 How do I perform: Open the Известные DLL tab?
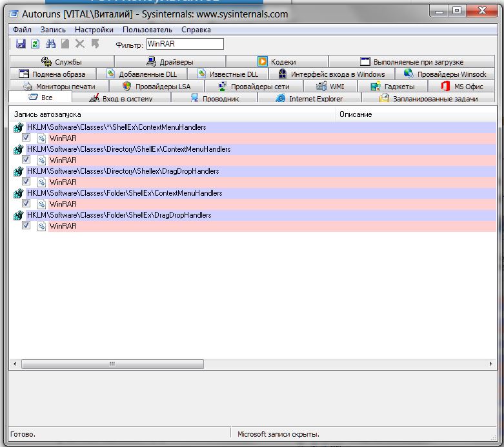coord(228,74)
